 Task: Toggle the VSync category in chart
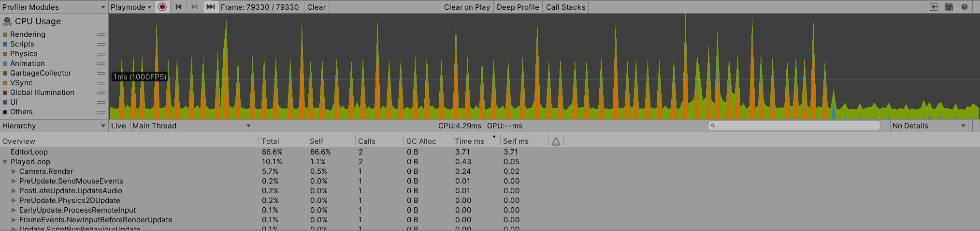(5, 83)
